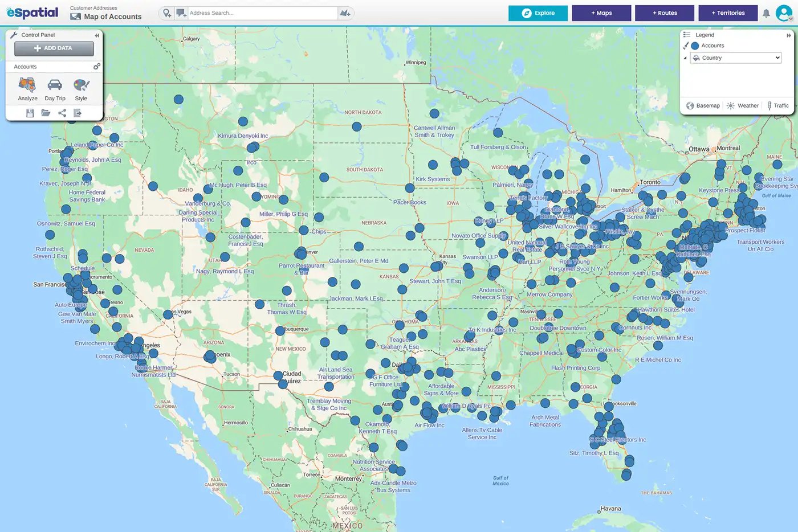Click the add annotation comment icon
798x532 pixels.
(x=181, y=13)
